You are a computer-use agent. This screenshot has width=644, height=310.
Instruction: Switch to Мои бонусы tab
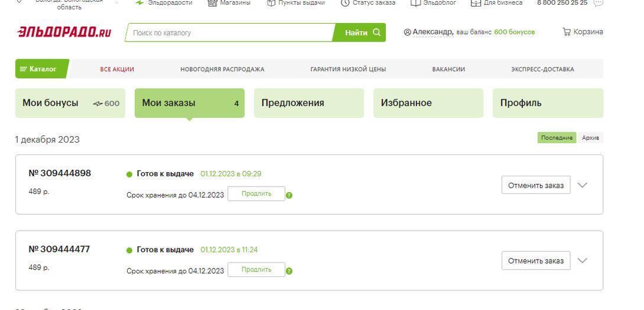(x=70, y=103)
